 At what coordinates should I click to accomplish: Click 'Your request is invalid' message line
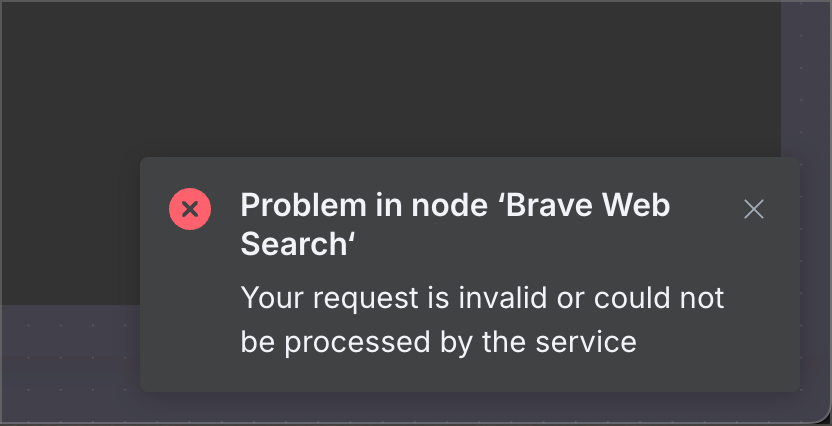[394, 298]
